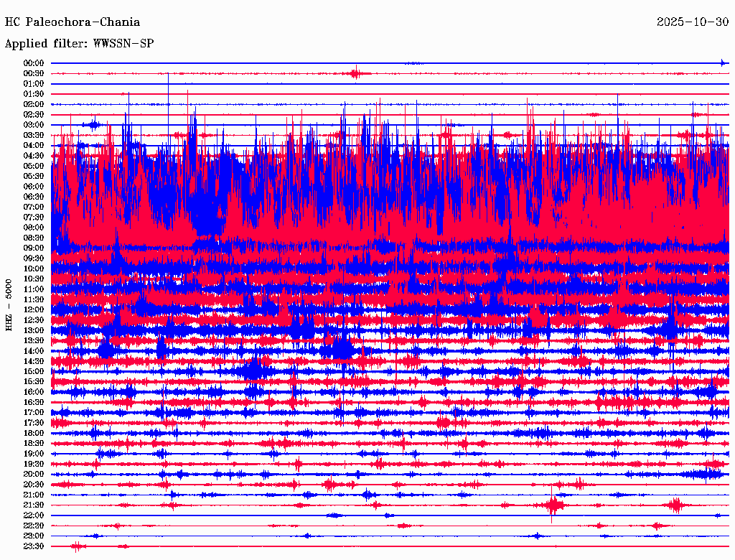Select the 19:30 time label
The image size is (735, 560).
coord(34,465)
